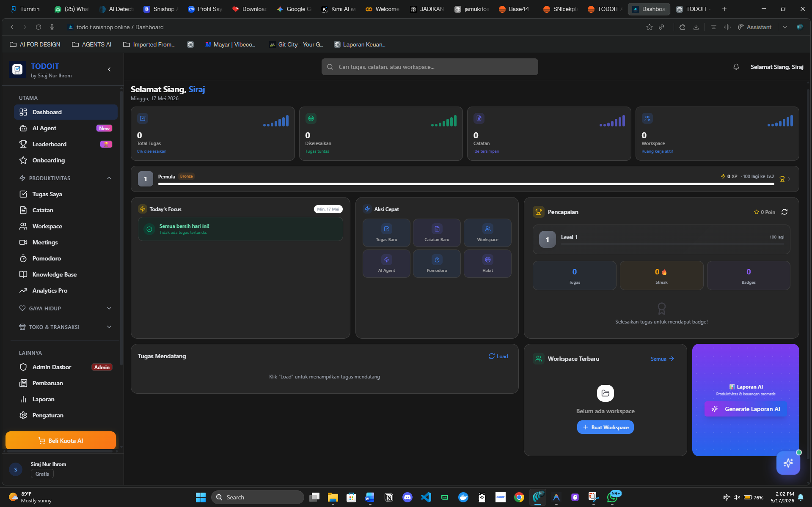Click AI Agent quick action tile

click(x=386, y=264)
